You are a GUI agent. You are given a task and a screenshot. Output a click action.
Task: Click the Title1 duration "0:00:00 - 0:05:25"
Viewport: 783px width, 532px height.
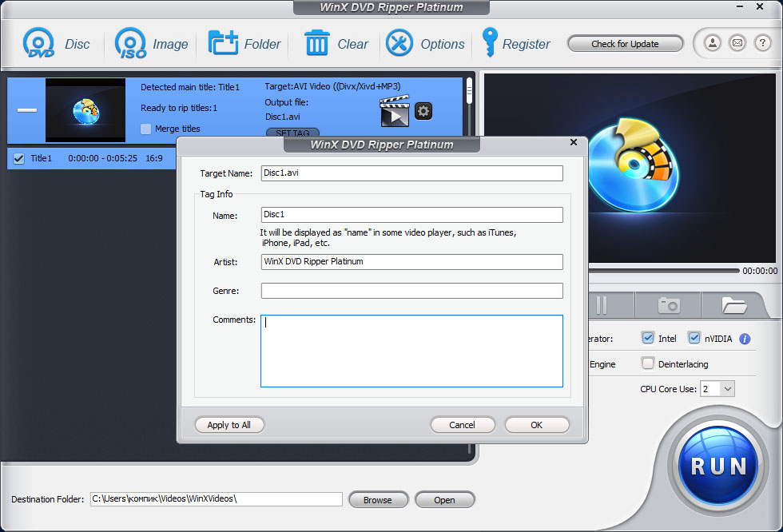coord(102,158)
